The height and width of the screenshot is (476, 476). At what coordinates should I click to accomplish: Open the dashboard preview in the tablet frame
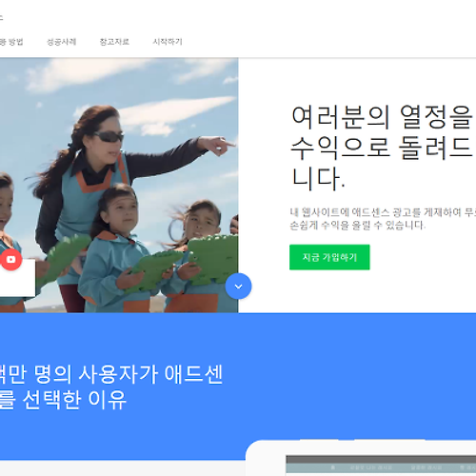pos(381,466)
